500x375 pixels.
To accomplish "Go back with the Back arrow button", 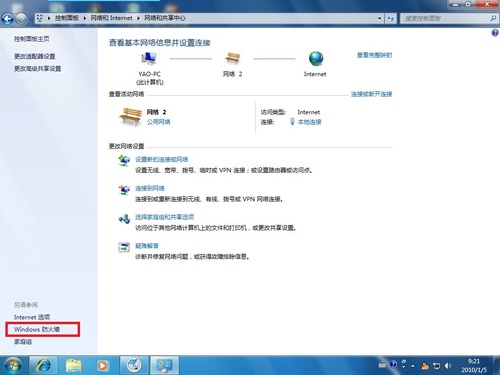I will click(x=7, y=19).
